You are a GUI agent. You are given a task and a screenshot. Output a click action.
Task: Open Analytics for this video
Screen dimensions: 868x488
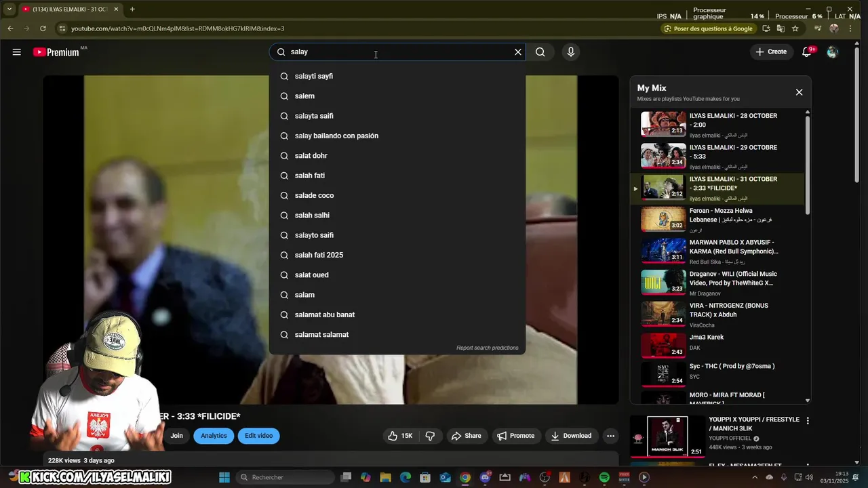point(214,436)
